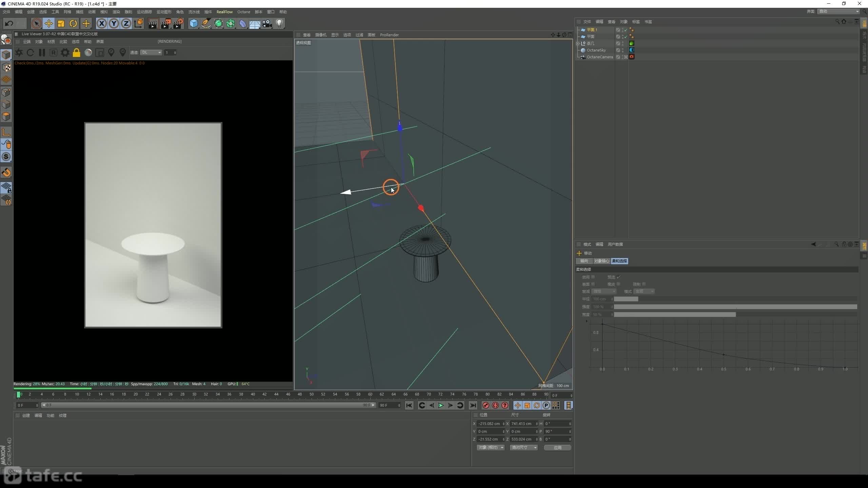Click the green material tag on 茶几
Screen dimensions: 868x488
tap(632, 43)
